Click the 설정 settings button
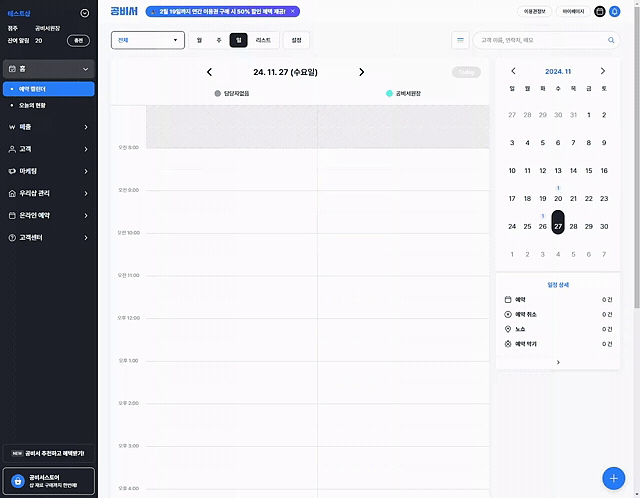This screenshot has width=640, height=498. [296, 40]
